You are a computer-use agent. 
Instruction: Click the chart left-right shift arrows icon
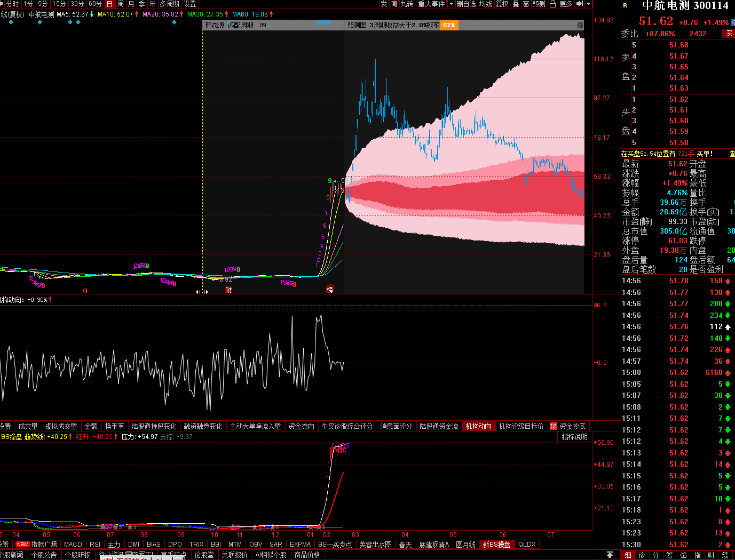(202, 292)
